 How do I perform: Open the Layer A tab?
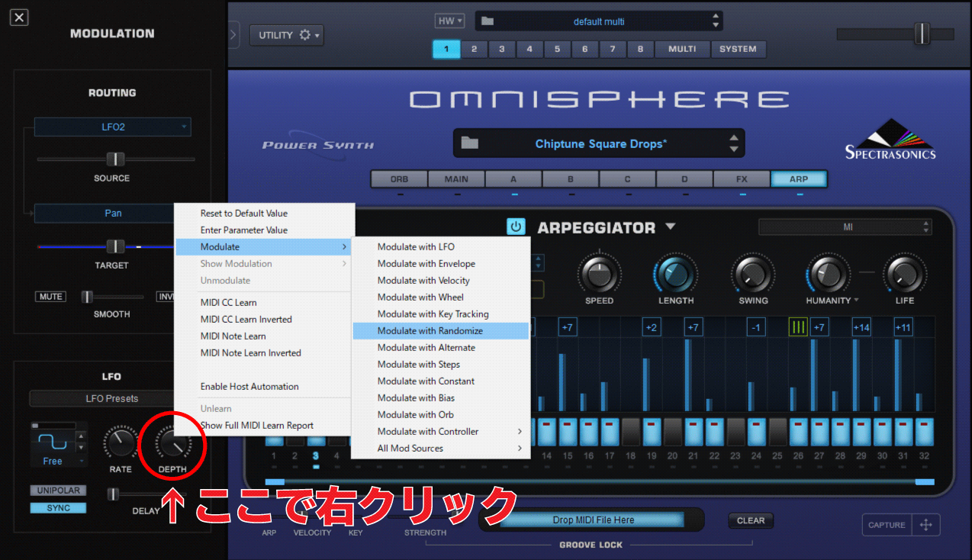click(513, 179)
